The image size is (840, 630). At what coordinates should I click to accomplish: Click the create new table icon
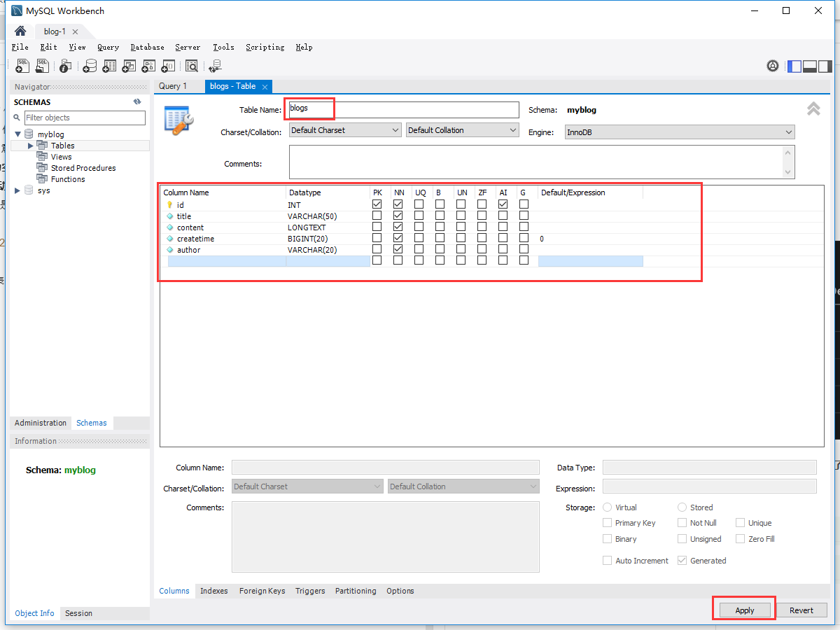click(x=109, y=66)
